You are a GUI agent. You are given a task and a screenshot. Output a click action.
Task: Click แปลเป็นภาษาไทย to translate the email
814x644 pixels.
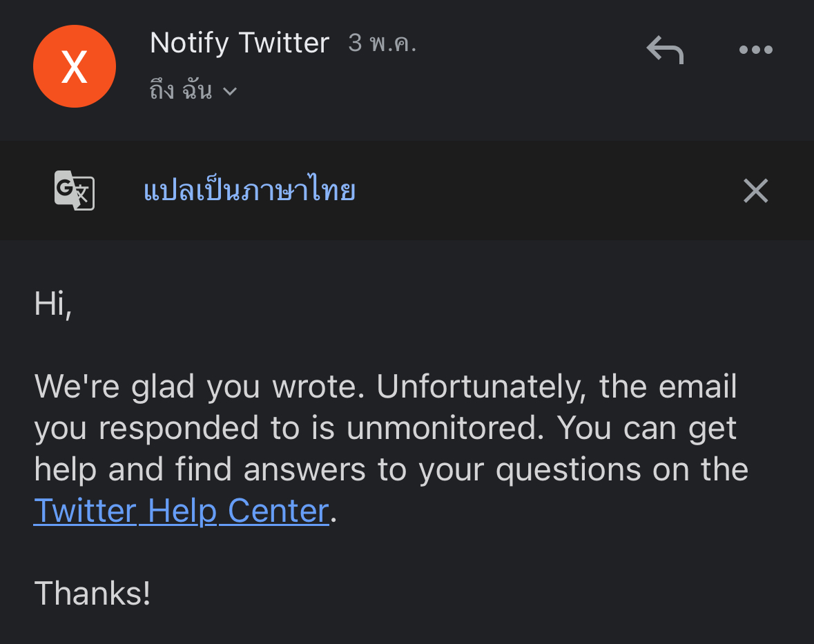pos(250,189)
